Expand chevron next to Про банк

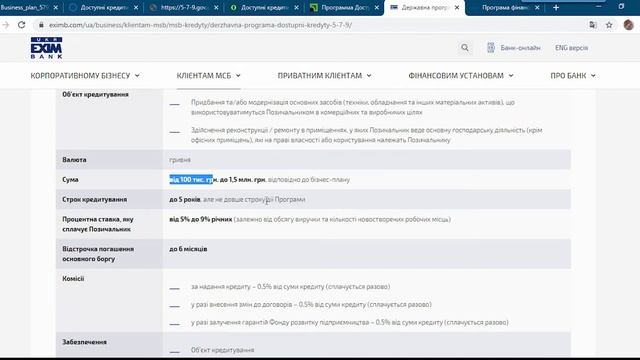pyautogui.click(x=593, y=76)
